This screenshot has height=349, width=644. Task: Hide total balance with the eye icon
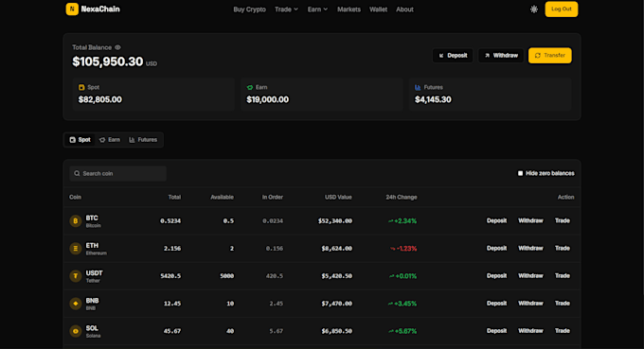[117, 47]
